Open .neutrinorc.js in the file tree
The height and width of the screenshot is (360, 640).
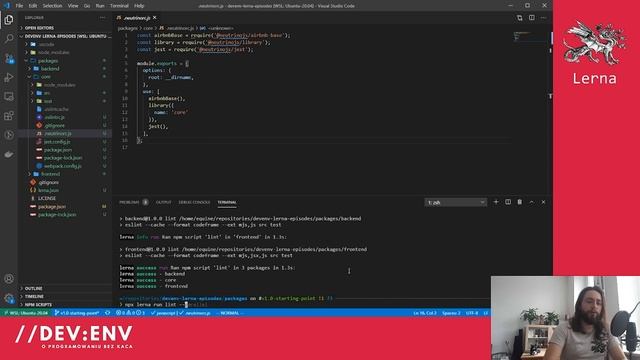tap(58, 133)
